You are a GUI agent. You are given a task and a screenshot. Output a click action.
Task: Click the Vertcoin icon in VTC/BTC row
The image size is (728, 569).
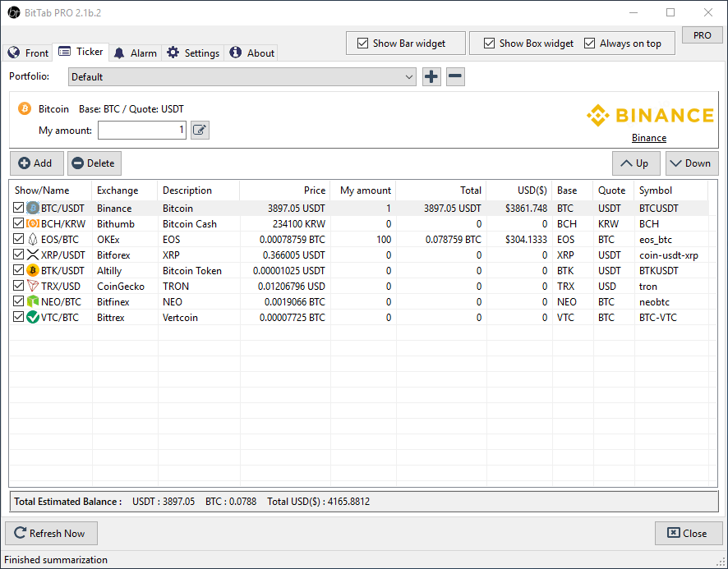pyautogui.click(x=30, y=317)
